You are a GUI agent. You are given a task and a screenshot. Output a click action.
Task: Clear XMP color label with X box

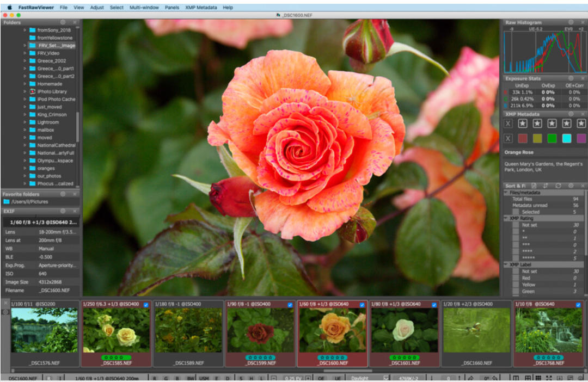[508, 138]
